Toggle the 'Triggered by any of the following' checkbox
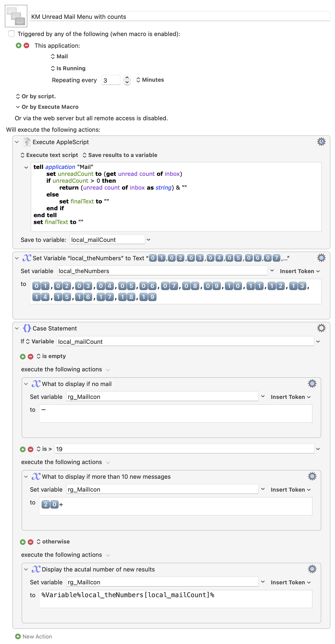 [11, 34]
